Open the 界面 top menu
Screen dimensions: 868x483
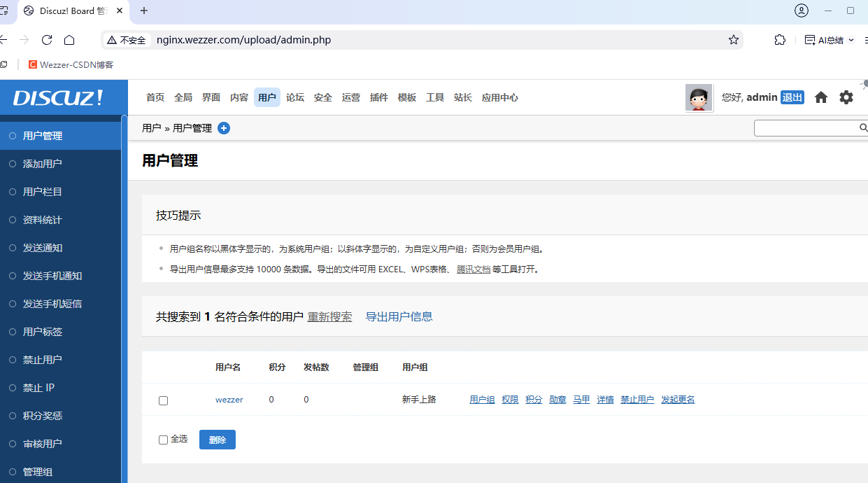pyautogui.click(x=211, y=97)
